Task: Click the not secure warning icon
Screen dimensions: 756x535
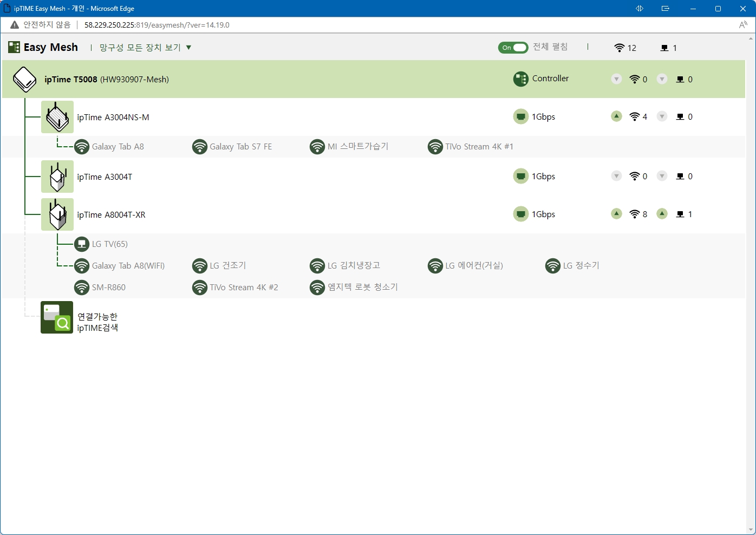Action: coord(15,25)
